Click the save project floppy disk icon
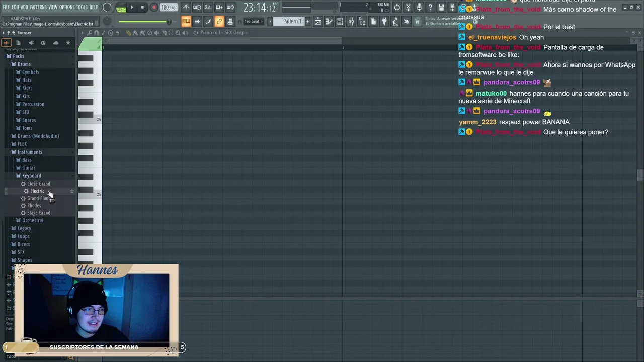This screenshot has width=644, height=362. click(441, 7)
